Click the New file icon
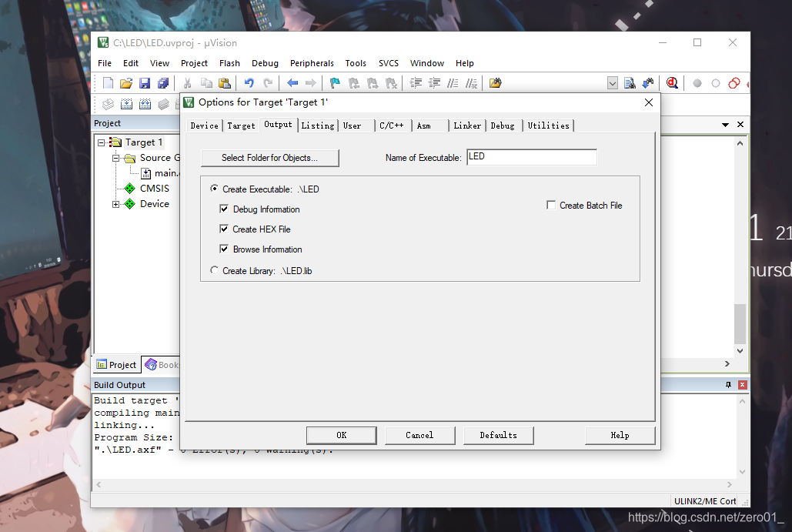The image size is (792, 532). pos(108,83)
